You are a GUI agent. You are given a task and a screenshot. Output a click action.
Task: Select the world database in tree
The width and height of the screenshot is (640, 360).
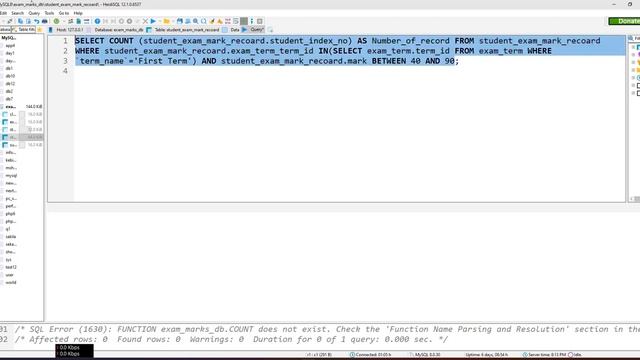click(x=11, y=282)
